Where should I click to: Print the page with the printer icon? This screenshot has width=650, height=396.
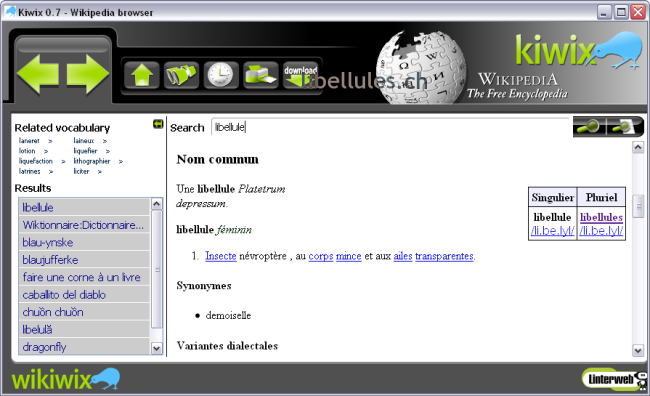tap(260, 75)
